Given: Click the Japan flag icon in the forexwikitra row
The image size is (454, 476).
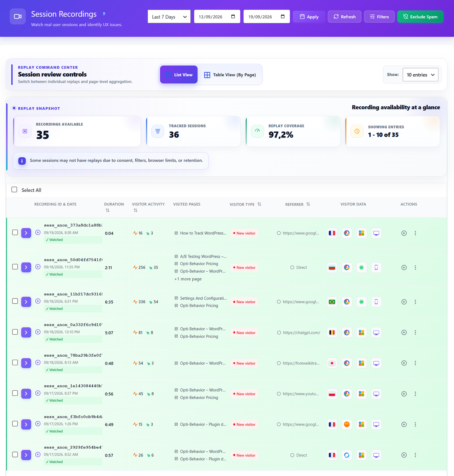Looking at the screenshot, I should coord(332,363).
